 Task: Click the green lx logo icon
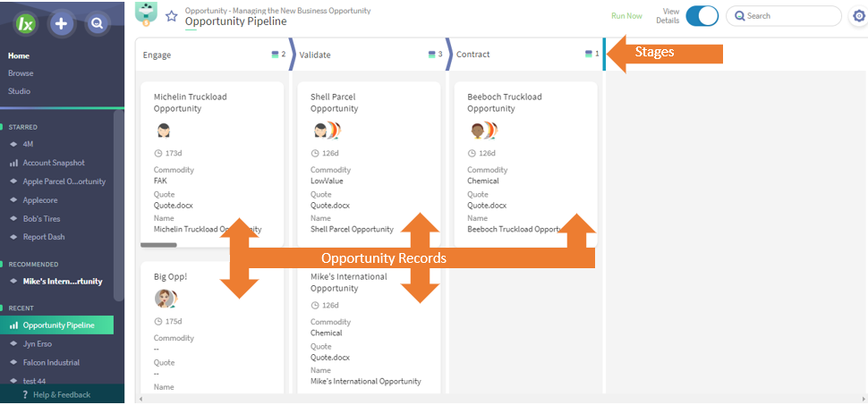pos(25,23)
